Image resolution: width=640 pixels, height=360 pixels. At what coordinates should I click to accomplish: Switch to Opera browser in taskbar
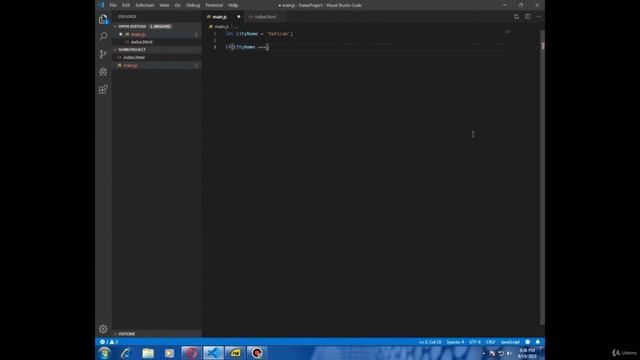(x=191, y=353)
